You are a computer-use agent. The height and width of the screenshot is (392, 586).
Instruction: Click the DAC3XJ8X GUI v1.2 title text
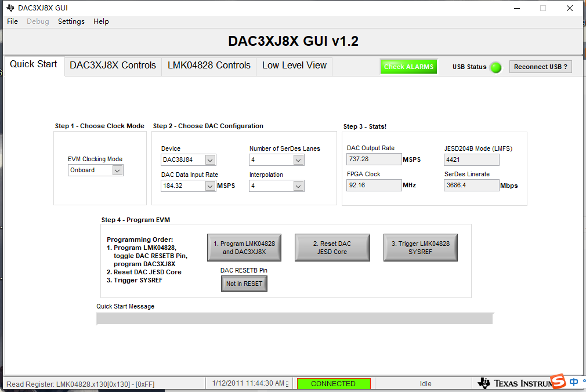point(294,41)
